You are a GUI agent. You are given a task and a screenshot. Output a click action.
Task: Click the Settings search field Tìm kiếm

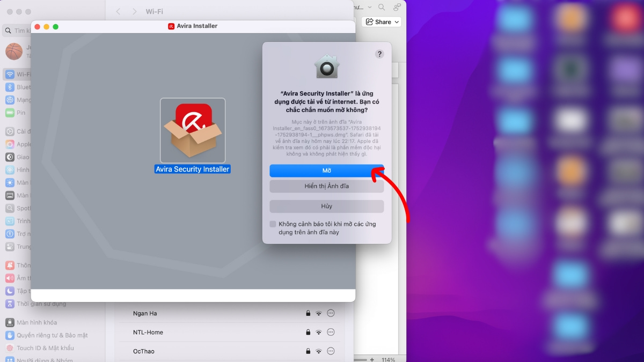17,31
